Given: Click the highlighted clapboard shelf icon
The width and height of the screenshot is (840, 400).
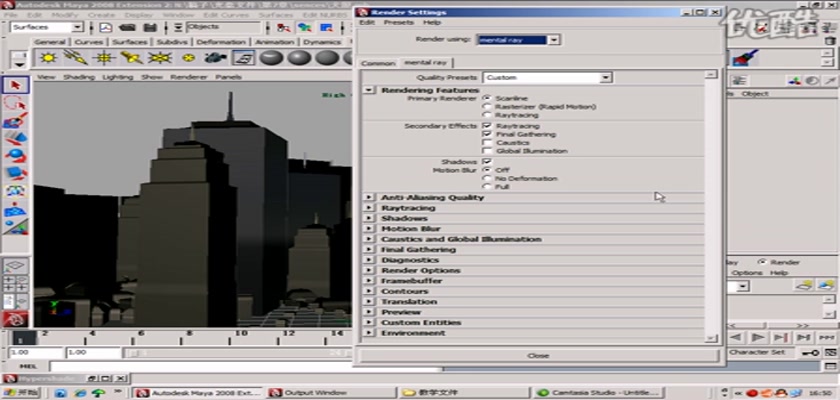Looking at the screenshot, I should [x=244, y=57].
